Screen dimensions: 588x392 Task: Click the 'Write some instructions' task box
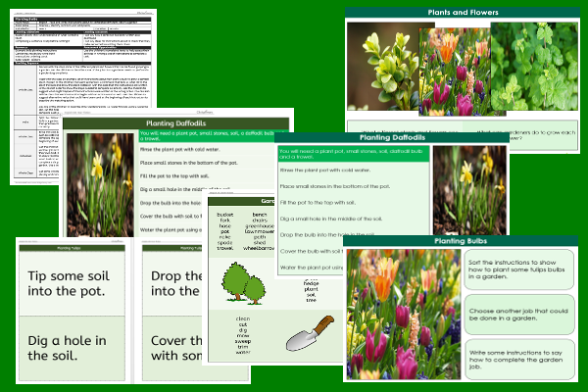tap(519, 360)
